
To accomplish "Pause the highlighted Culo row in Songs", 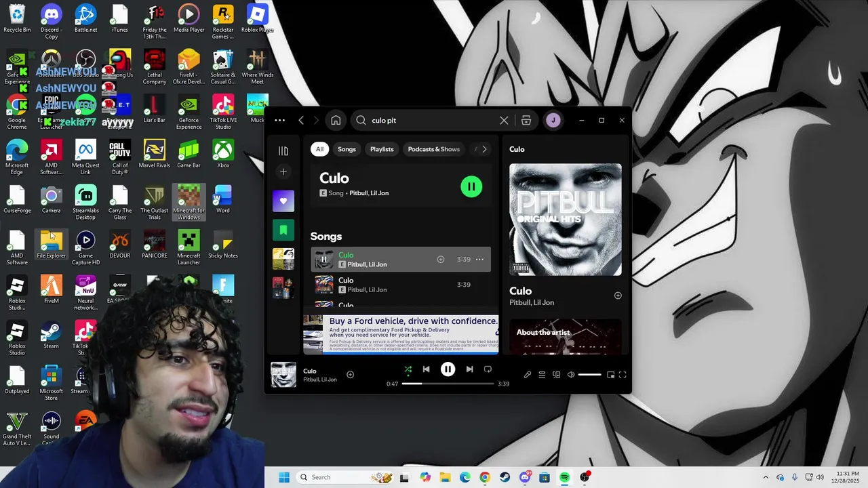I will coord(324,260).
